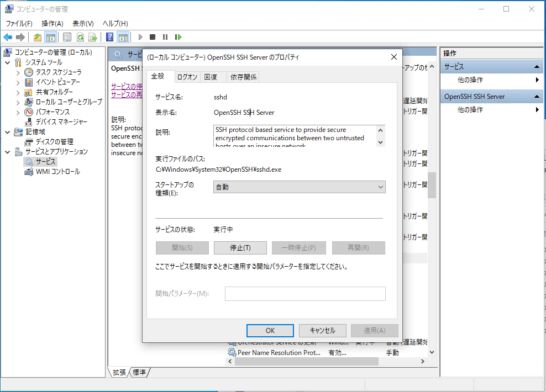Toggle the Show/Hide action pane icon
This screenshot has width=546, height=392.
[x=123, y=37]
